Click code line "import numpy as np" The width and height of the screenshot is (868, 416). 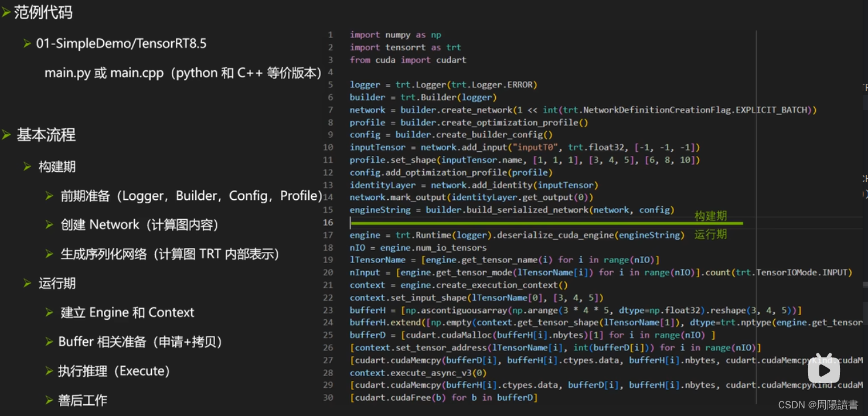tap(396, 35)
